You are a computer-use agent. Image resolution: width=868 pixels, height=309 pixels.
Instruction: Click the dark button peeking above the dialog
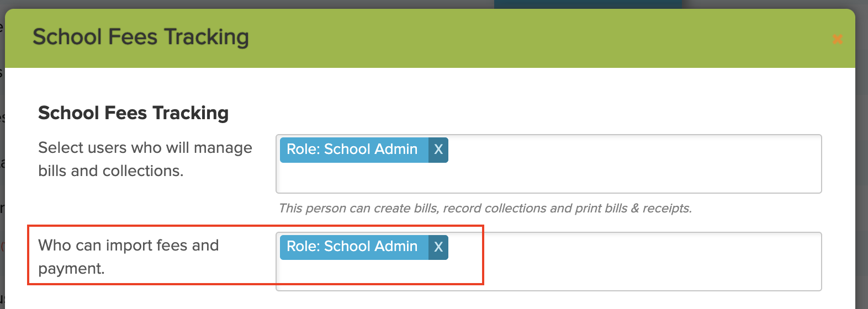pyautogui.click(x=588, y=4)
